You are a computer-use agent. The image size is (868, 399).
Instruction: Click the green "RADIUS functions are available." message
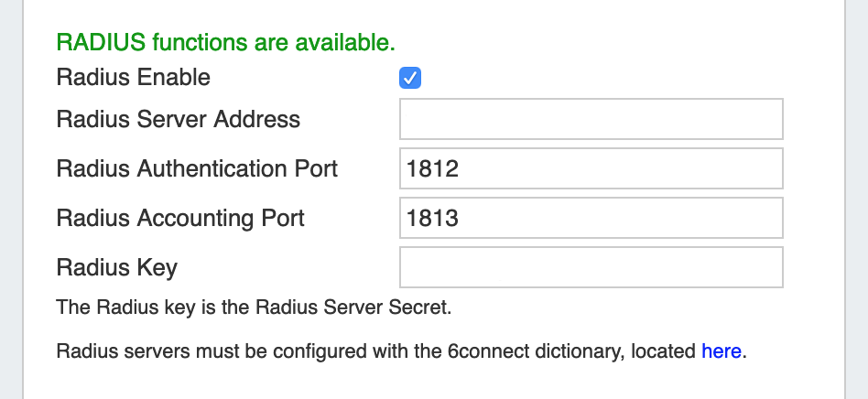[x=226, y=42]
